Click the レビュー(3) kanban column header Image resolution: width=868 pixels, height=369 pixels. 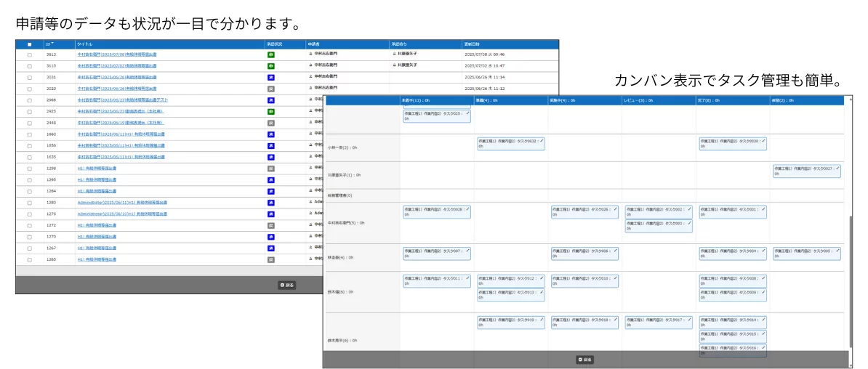point(640,100)
